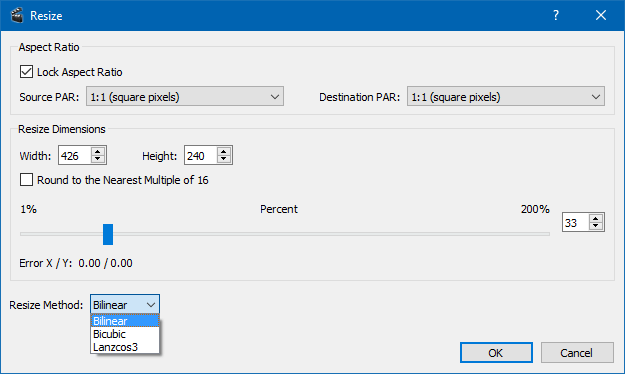Click the '1%' slider minimum label
Viewport: 625px width, 374px height.
(x=28, y=209)
